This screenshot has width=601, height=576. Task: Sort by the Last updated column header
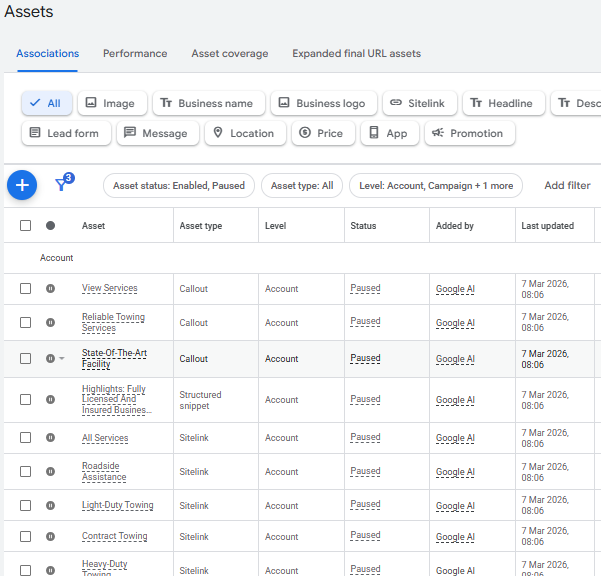click(x=547, y=226)
